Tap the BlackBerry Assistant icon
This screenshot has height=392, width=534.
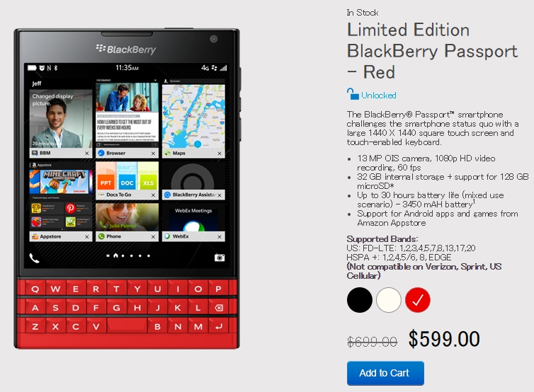[x=167, y=195]
